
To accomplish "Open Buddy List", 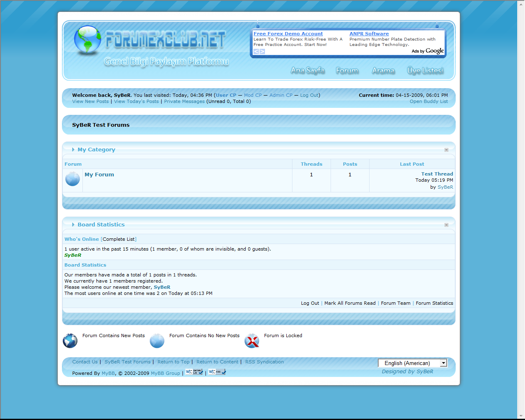I will [x=429, y=101].
